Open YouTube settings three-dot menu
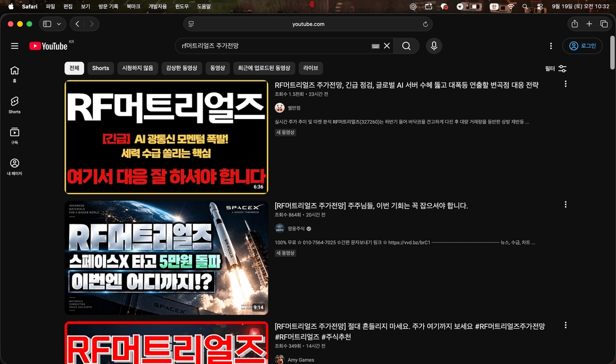The image size is (616, 364). [551, 46]
